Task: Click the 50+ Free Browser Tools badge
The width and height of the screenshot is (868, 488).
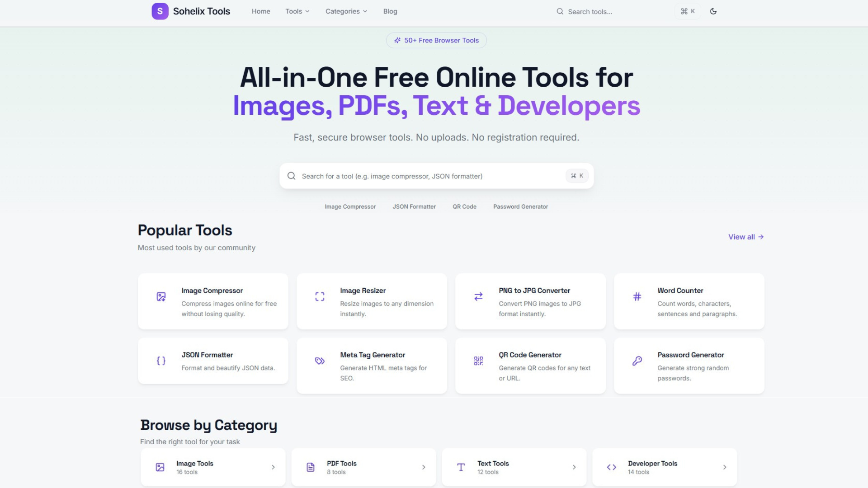Action: [436, 40]
